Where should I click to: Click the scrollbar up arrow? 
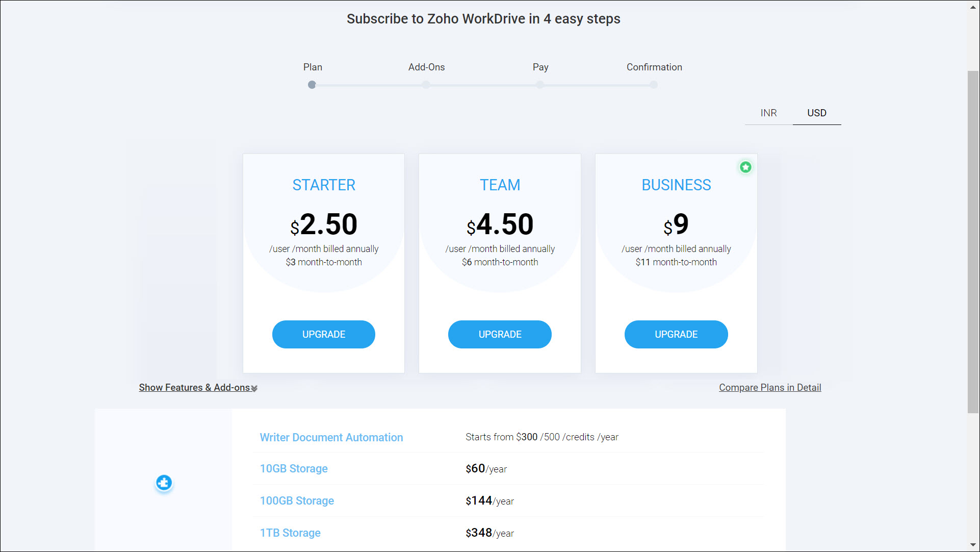[x=973, y=7]
